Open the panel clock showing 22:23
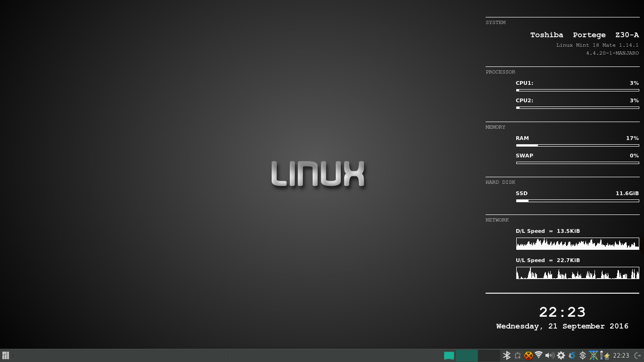Viewport: 644px width, 362px height. (x=621, y=355)
